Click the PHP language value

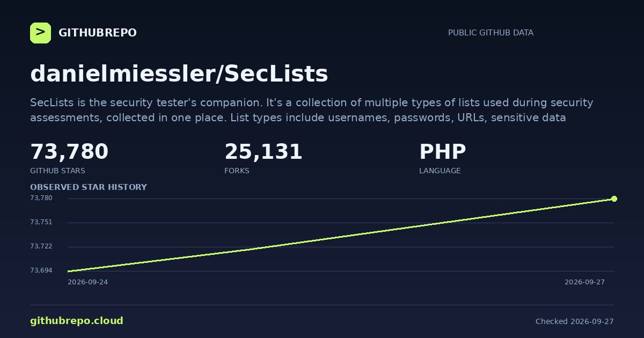(443, 152)
